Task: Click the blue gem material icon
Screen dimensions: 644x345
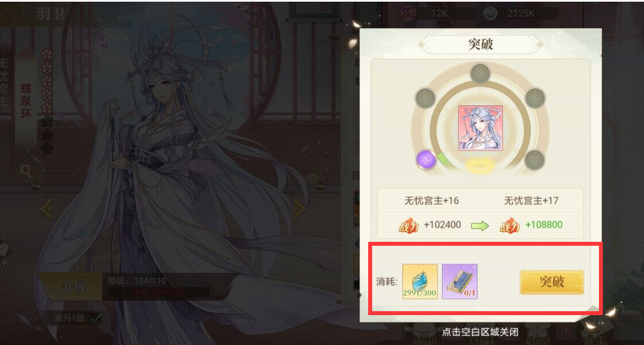Action: tap(420, 281)
